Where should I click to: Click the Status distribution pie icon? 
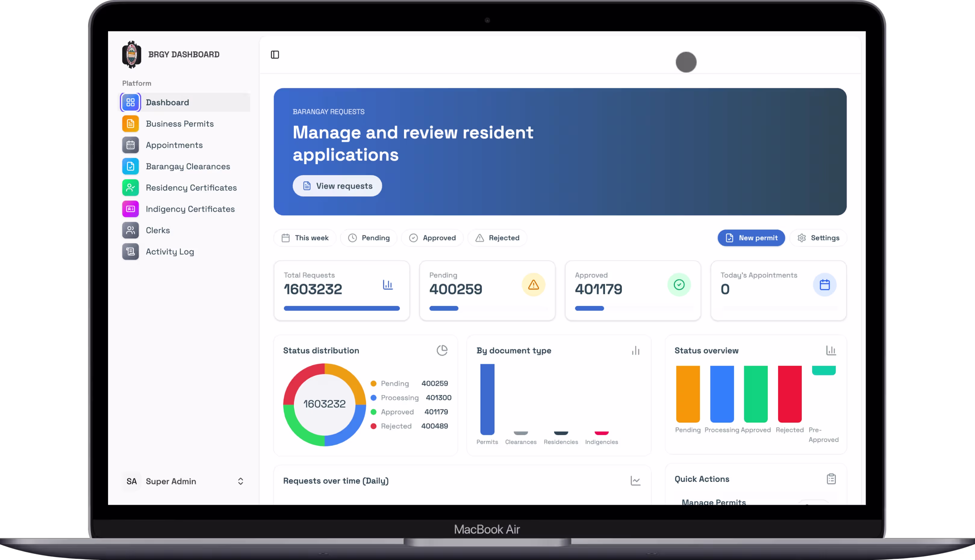pos(442,350)
